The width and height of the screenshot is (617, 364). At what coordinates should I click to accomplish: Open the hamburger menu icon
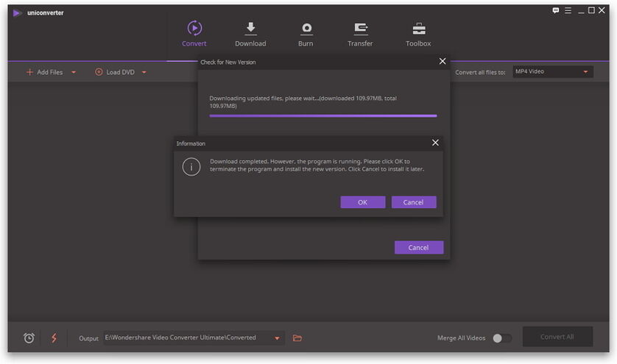568,10
